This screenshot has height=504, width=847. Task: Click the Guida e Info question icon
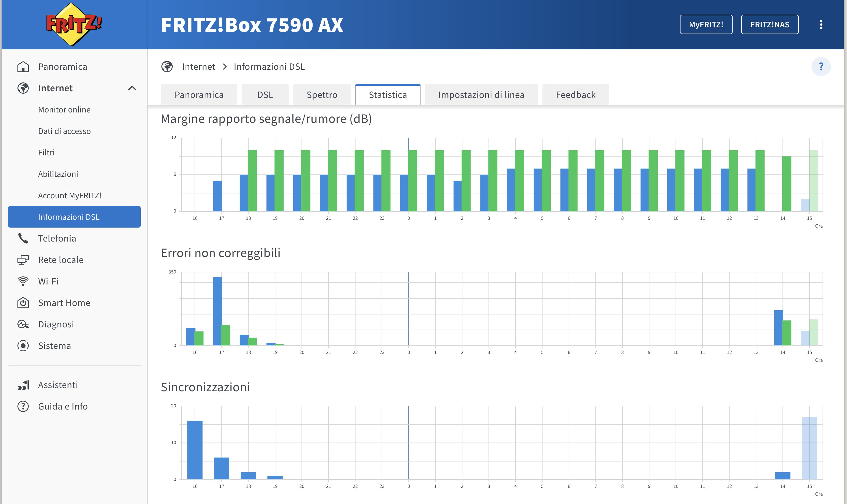[23, 406]
